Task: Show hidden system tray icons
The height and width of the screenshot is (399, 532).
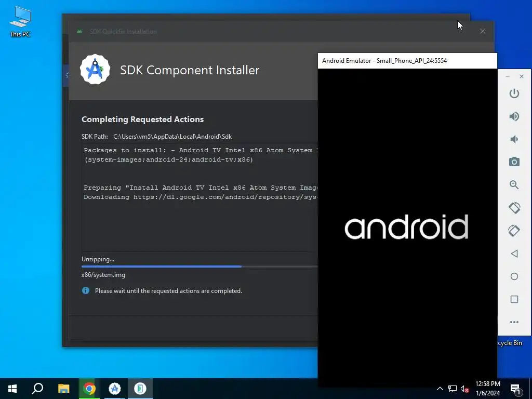Action: point(440,389)
